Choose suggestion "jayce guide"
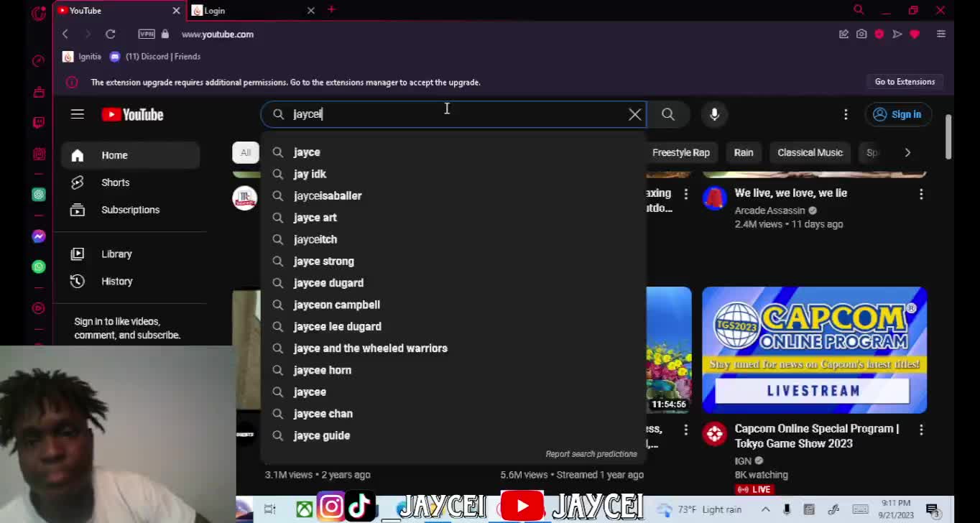The image size is (980, 523). click(453, 435)
